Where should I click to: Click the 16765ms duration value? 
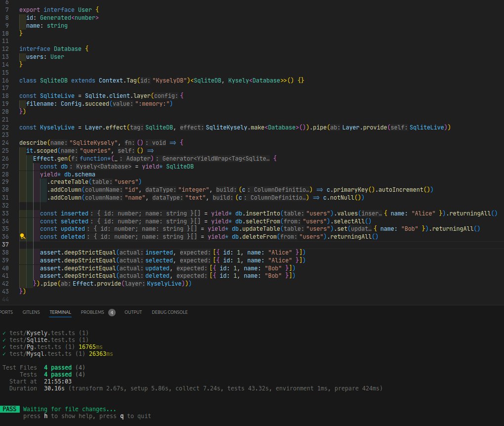(x=90, y=347)
